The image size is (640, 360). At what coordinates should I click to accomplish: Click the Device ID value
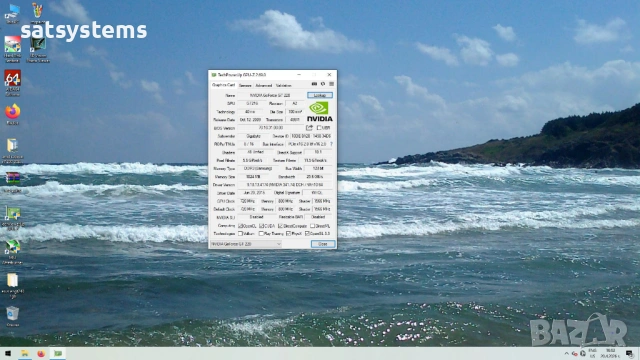click(x=311, y=136)
